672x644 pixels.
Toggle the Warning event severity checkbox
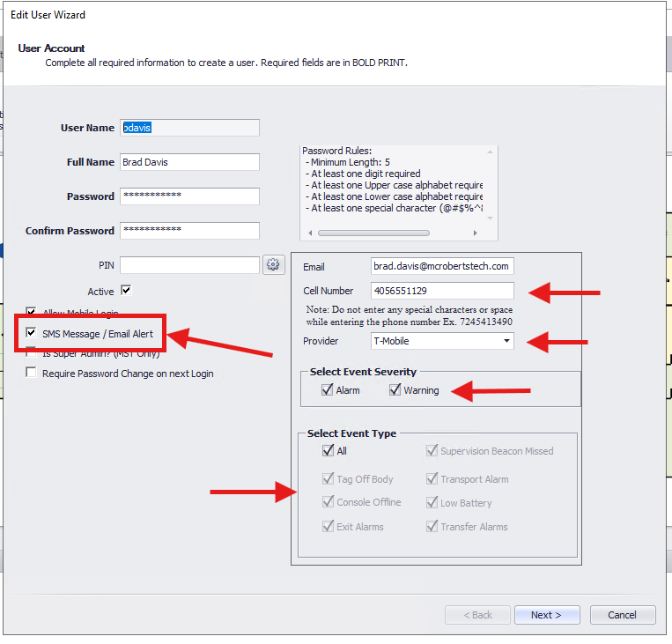click(395, 389)
